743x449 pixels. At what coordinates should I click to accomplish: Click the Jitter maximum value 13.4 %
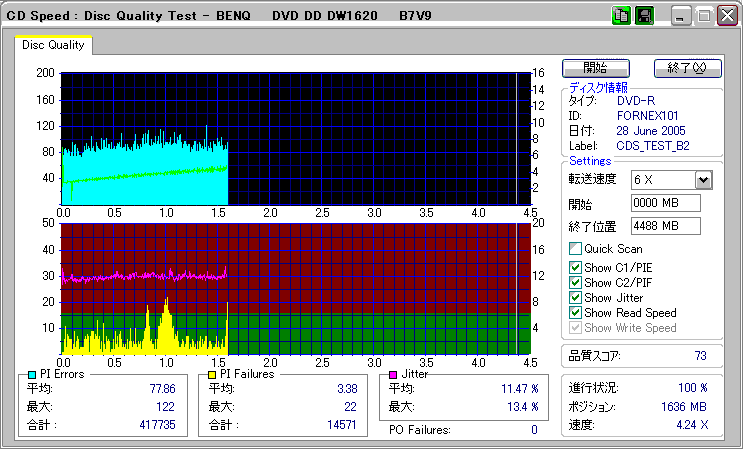(x=523, y=407)
